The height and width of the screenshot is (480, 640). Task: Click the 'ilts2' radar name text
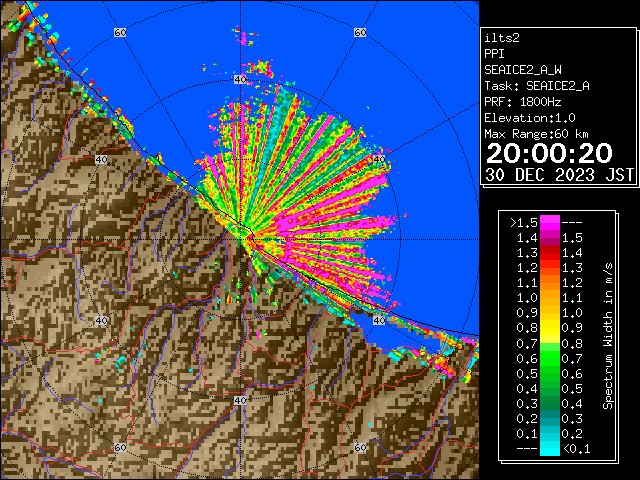coord(502,38)
